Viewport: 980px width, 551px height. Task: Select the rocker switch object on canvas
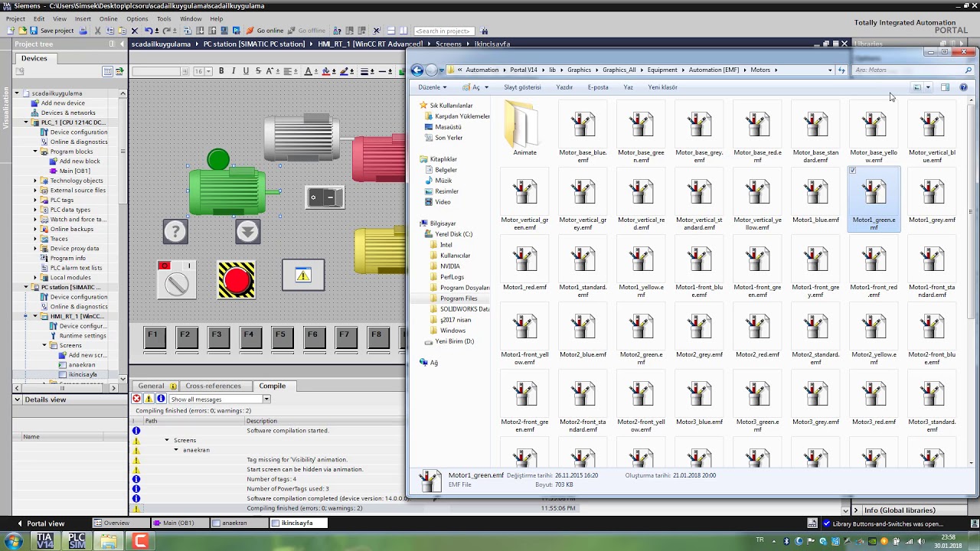tap(325, 197)
